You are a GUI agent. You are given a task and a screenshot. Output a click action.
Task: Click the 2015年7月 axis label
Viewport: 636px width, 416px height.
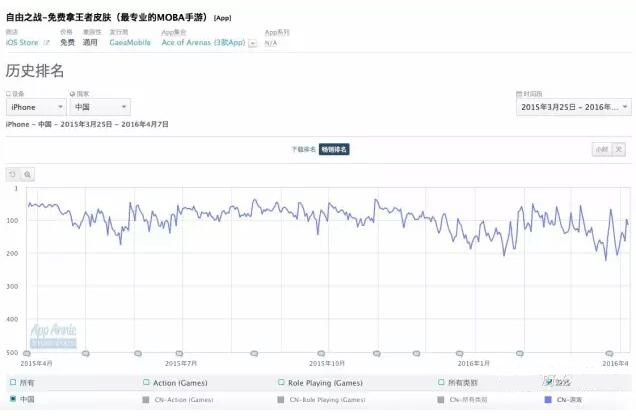tap(181, 363)
